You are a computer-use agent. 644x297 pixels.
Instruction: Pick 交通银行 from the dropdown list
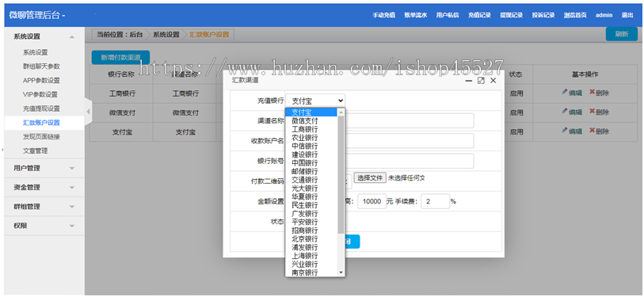[x=311, y=180]
